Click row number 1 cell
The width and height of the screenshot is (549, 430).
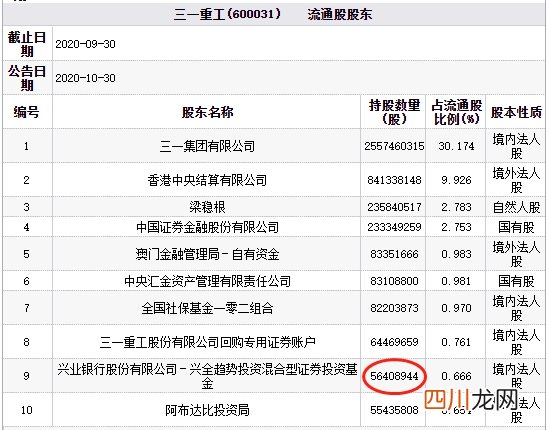(27, 146)
